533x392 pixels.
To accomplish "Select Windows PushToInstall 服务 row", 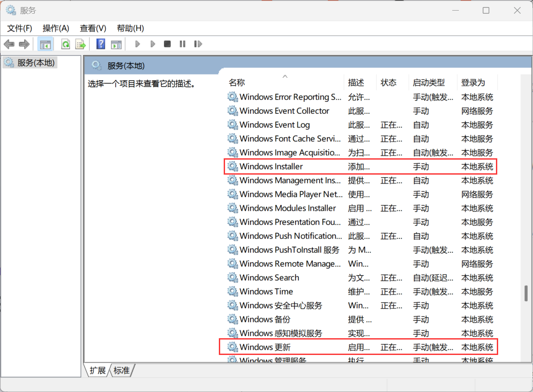I will coord(361,250).
